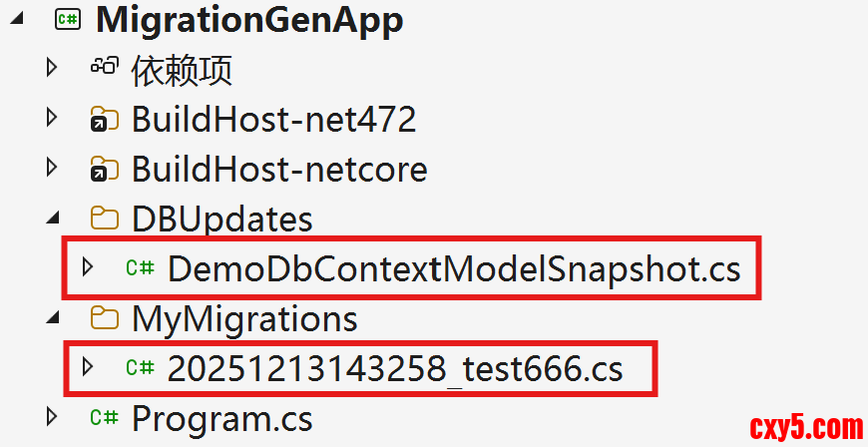The width and height of the screenshot is (868, 447).
Task: Expand the Program.cs file node
Action: (52, 417)
